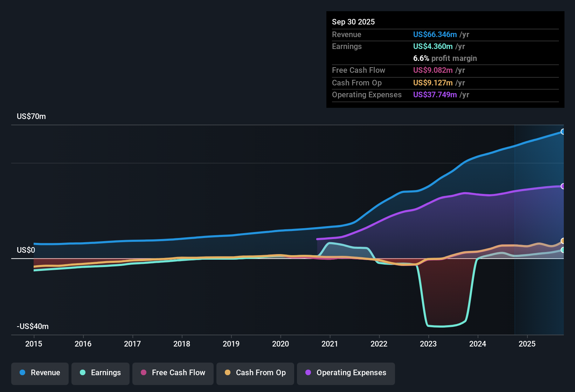This screenshot has width=575, height=392.
Task: Select the Operating Expenses endpoint marker
Action: (x=563, y=186)
